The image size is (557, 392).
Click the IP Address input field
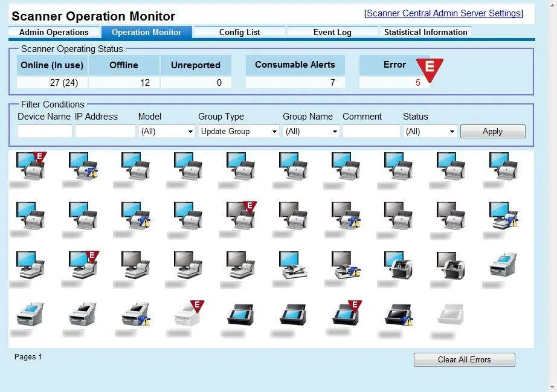pyautogui.click(x=105, y=132)
